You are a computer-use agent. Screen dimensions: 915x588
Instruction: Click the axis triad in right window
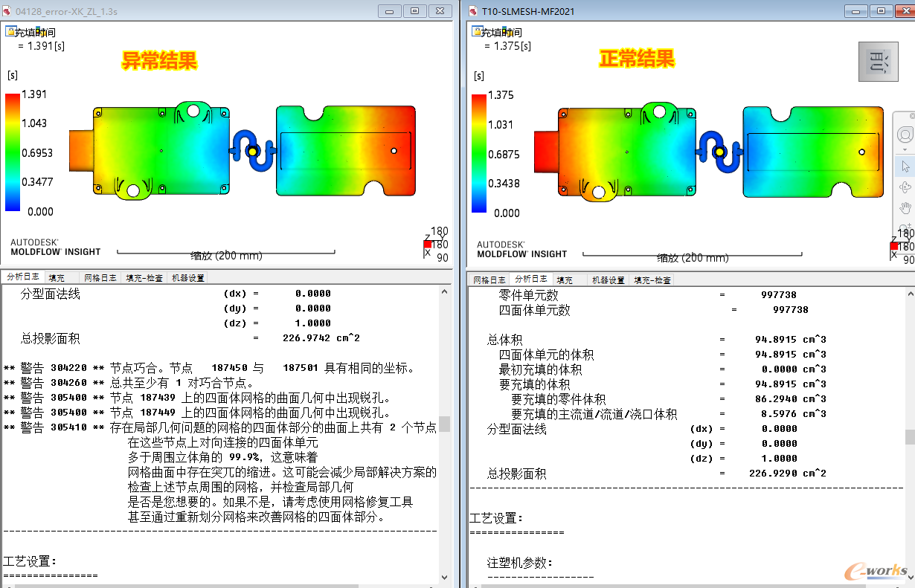(x=902, y=246)
